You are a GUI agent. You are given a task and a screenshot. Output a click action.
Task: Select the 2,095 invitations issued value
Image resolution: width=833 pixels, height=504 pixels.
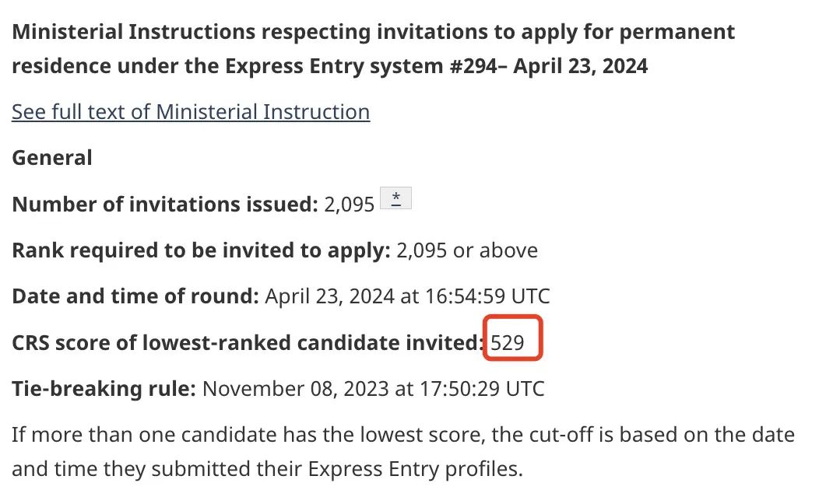(x=348, y=205)
